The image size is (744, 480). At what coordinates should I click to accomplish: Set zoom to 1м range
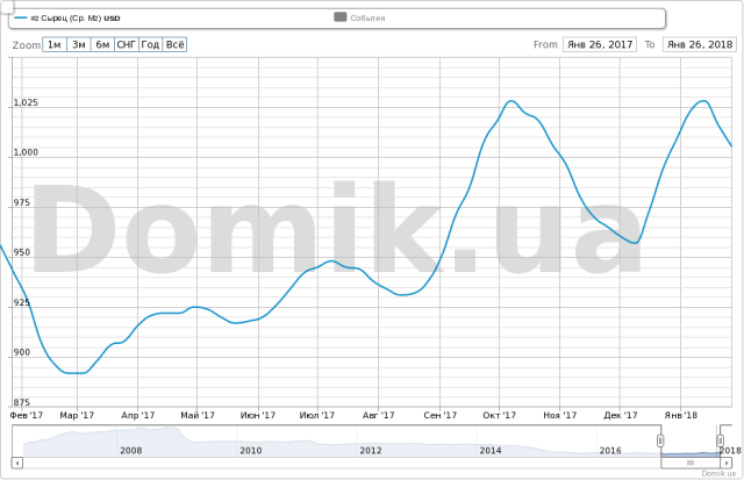click(55, 45)
